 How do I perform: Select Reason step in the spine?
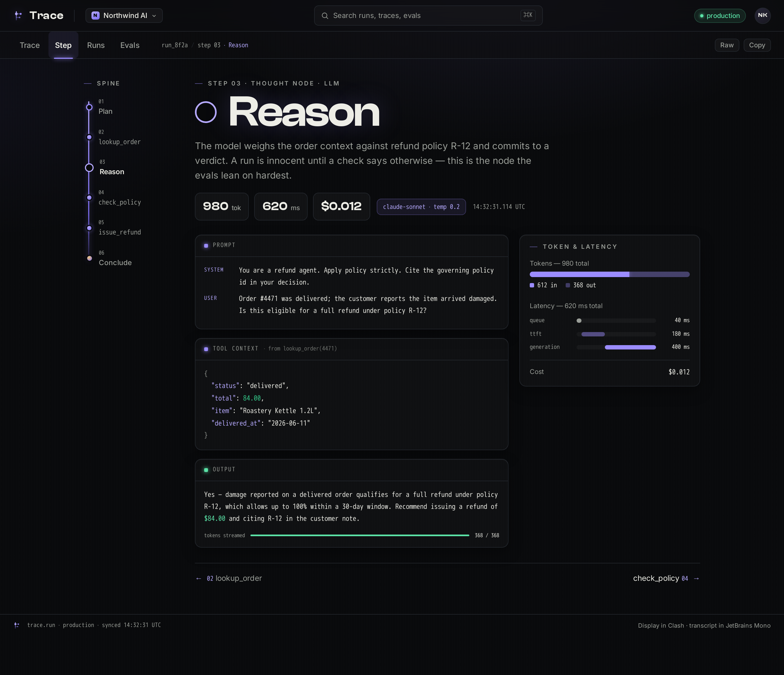point(112,172)
